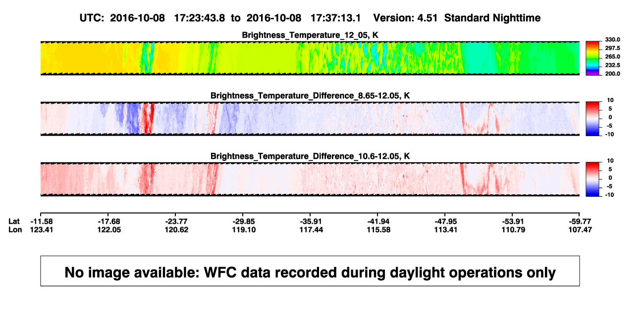This screenshot has width=644, height=330.
Task: Click latitude value '-11.58'
Action: [x=41, y=221]
